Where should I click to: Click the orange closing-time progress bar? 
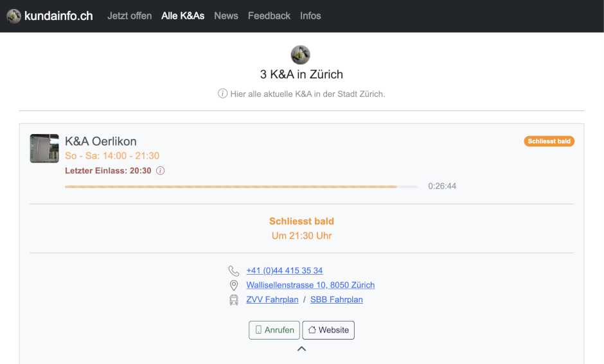[231, 187]
